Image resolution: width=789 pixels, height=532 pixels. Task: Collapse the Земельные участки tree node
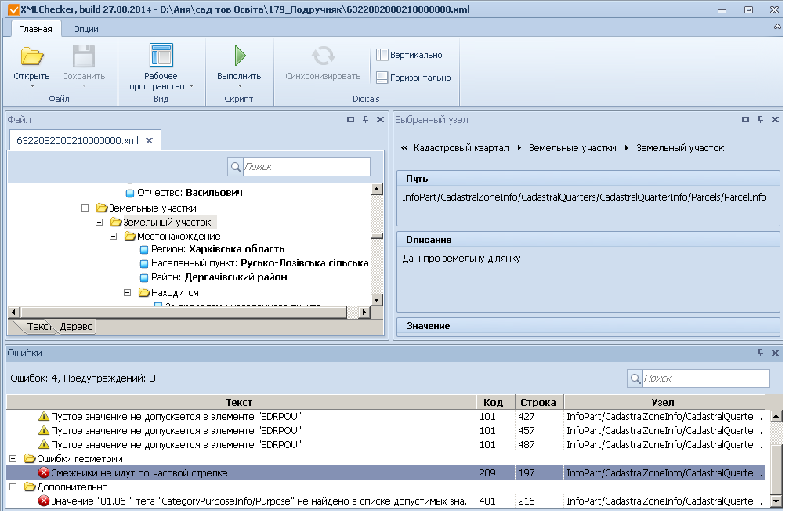point(85,208)
